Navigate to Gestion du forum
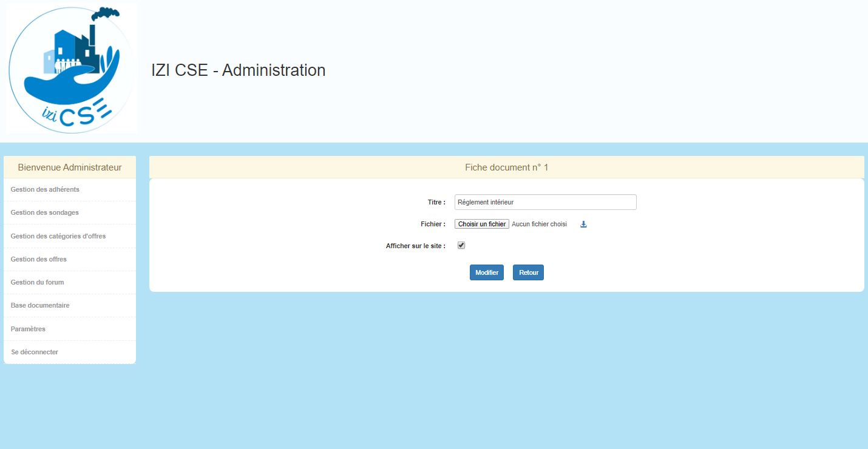 click(x=37, y=282)
